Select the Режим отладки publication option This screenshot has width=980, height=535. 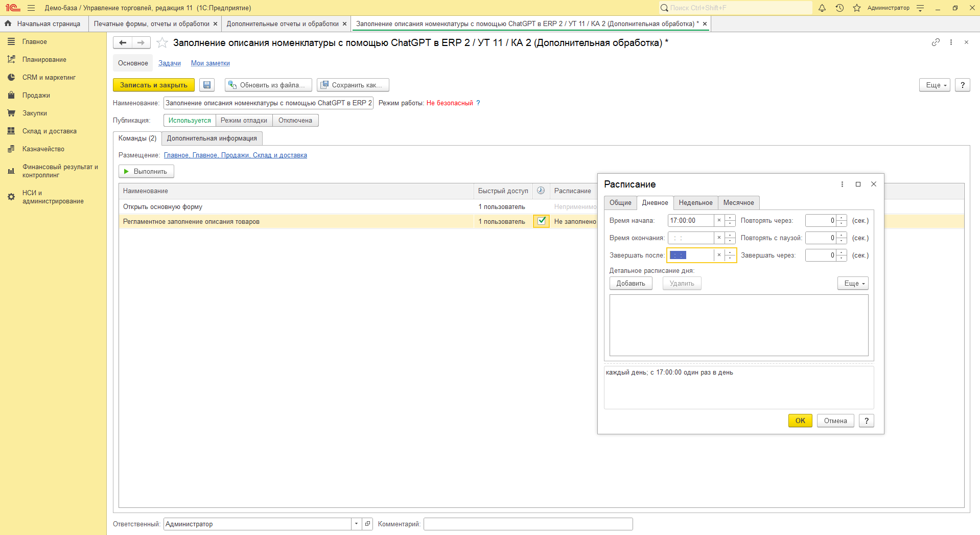[244, 121]
